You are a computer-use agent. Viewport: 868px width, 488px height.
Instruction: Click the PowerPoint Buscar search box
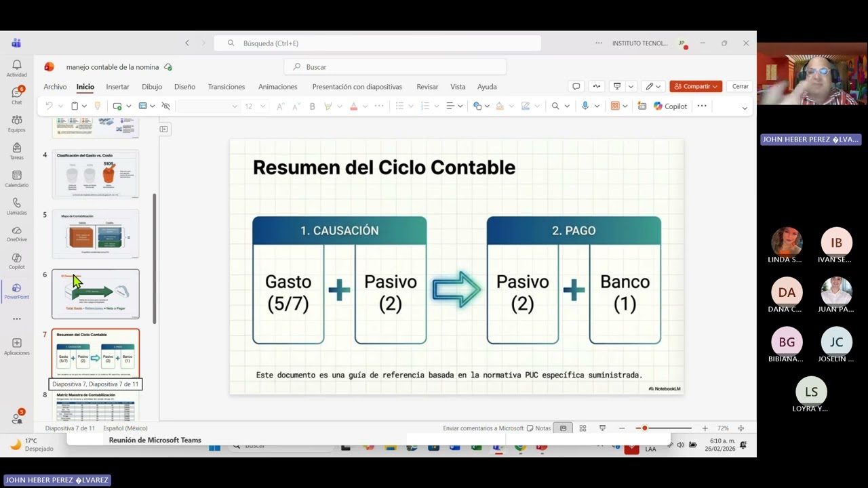(395, 67)
